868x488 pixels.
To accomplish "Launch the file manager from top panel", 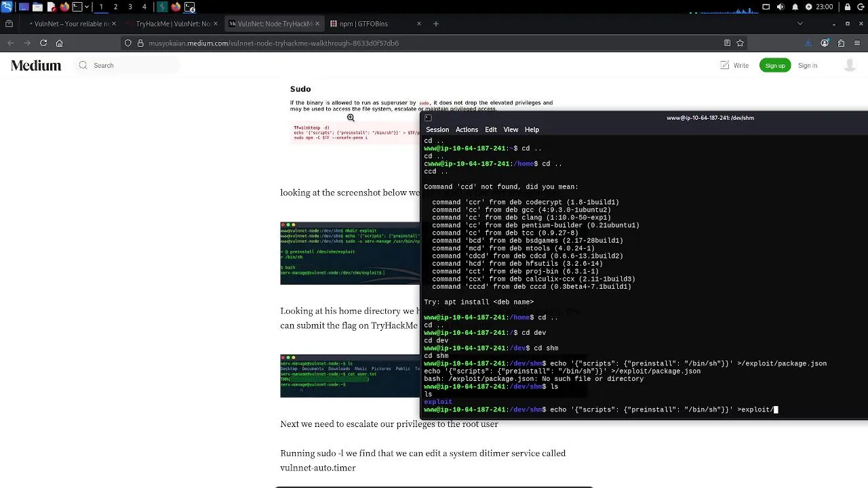I will click(x=37, y=7).
